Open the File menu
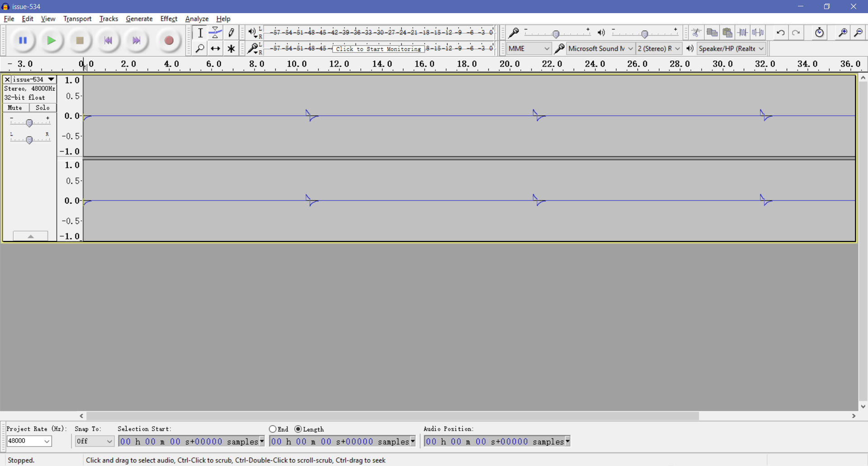This screenshot has width=868, height=466. click(x=9, y=19)
